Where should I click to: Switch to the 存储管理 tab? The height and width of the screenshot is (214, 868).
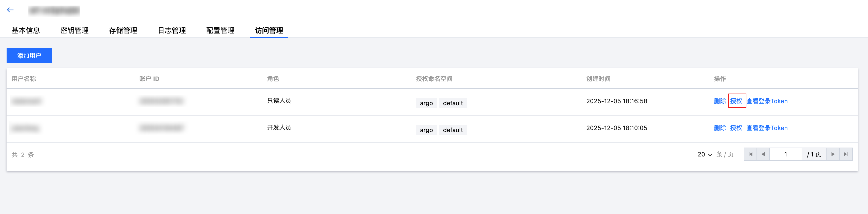tap(123, 31)
